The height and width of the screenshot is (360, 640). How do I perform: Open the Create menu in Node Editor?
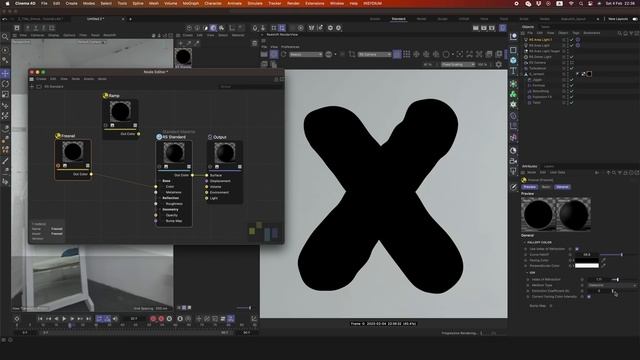[x=41, y=79]
